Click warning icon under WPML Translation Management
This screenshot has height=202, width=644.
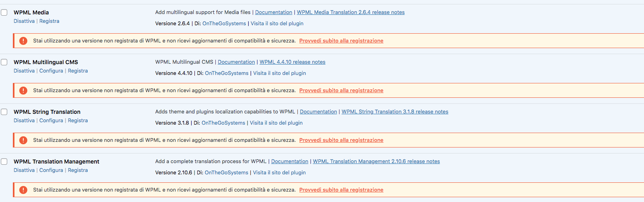pos(23,190)
